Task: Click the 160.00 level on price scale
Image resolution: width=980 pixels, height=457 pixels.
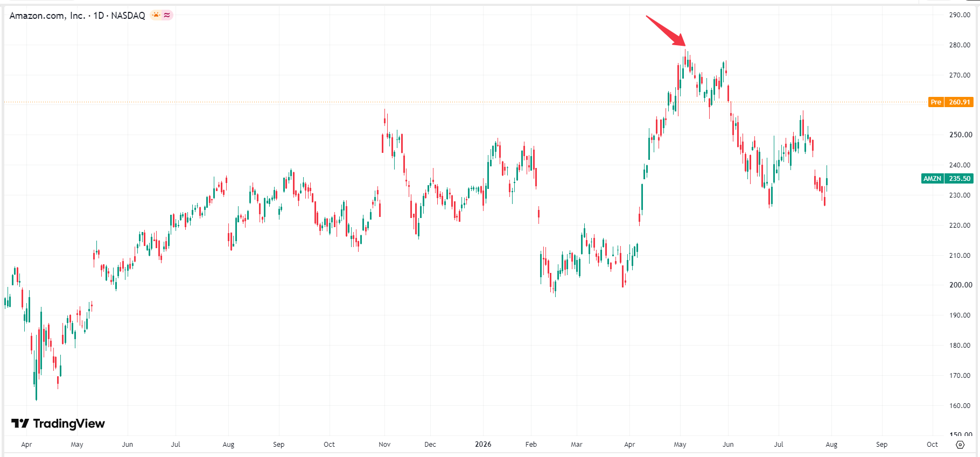Action: pos(960,405)
